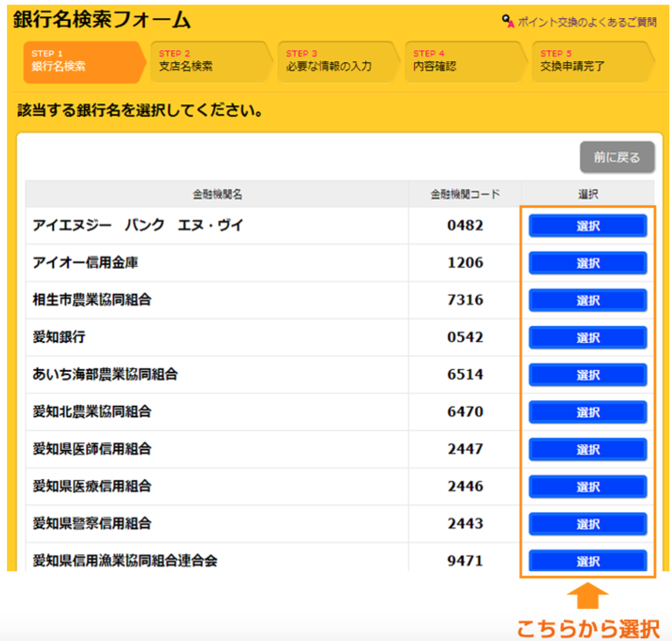672x641 pixels.
Task: Click the bank name 愛知県医療信用組合
Action: tap(92, 486)
